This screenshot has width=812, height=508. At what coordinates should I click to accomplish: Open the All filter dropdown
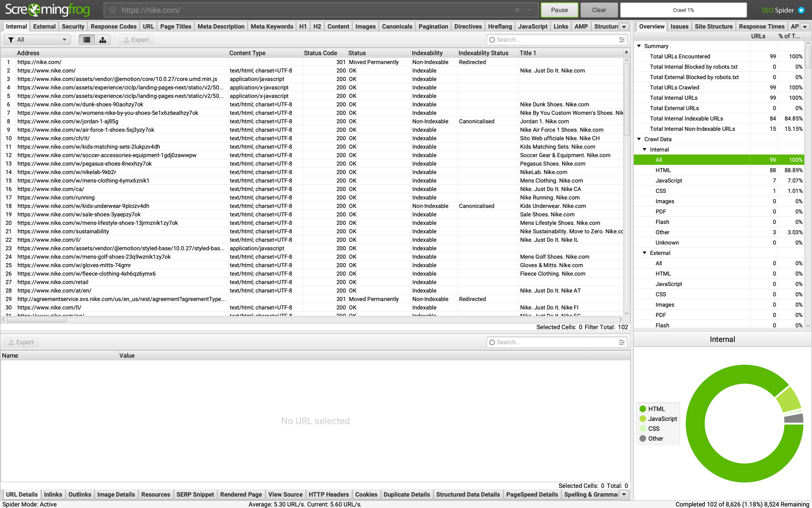(x=37, y=40)
